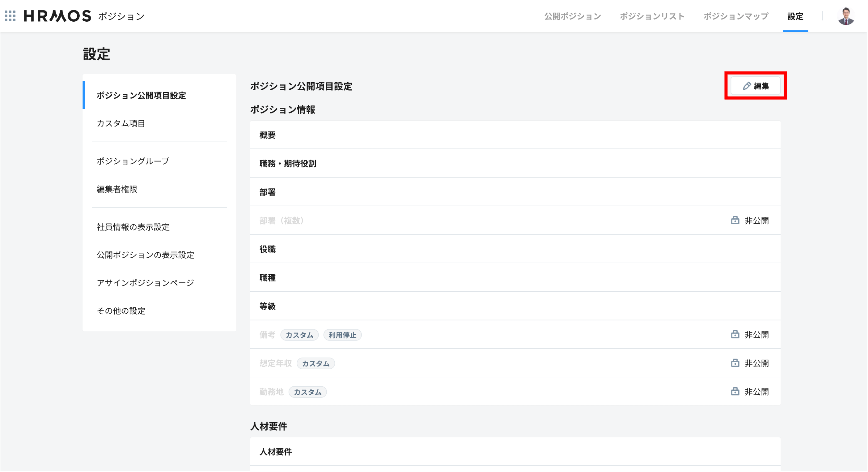The width and height of the screenshot is (868, 472).
Task: Click the 人材要件 row at bottom
Action: [515, 452]
